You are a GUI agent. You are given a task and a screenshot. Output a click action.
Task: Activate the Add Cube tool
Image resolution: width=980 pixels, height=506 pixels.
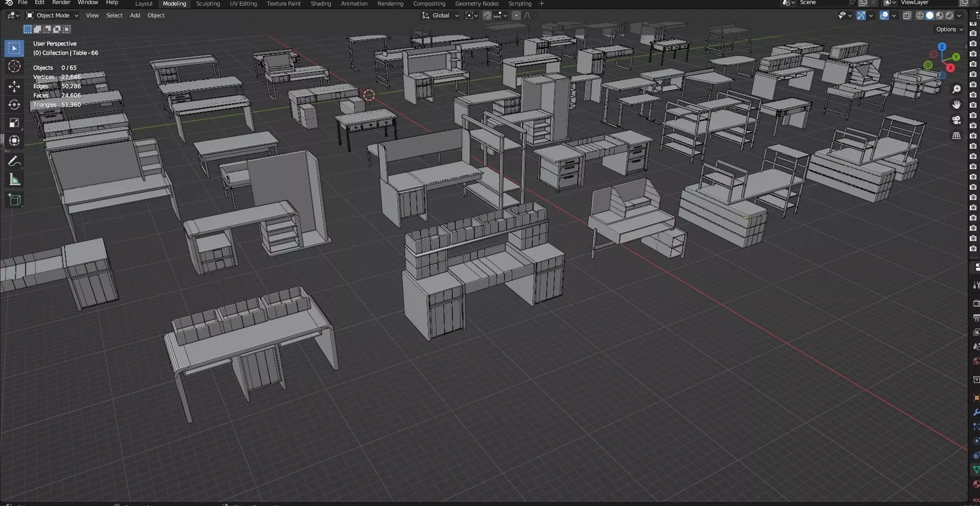click(14, 200)
